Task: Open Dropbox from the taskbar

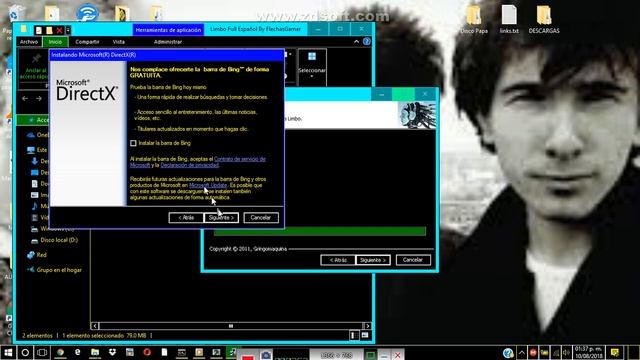Action: coord(112,353)
